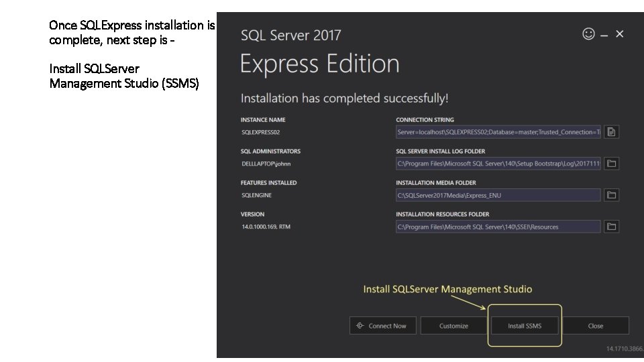Click the installation resources folder path field

point(498,227)
